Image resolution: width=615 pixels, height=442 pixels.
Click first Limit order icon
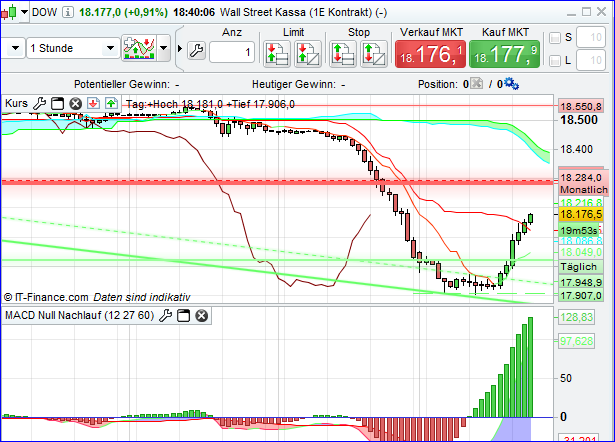(x=277, y=54)
